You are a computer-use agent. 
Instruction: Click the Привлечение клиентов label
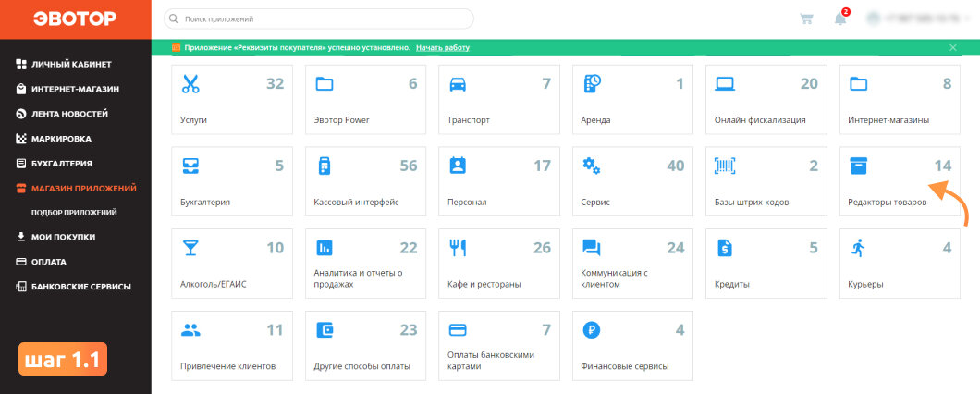(228, 366)
